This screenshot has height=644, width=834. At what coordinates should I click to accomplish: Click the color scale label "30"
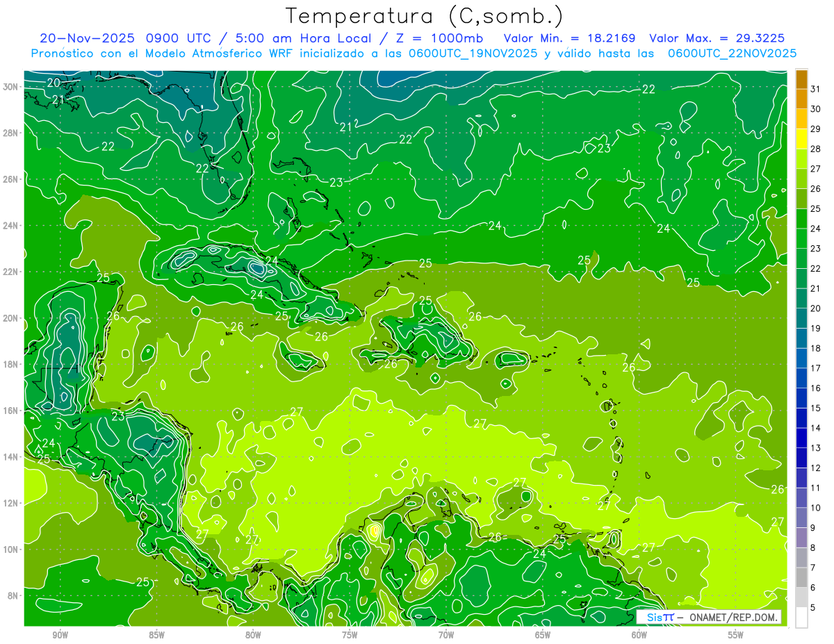(x=816, y=109)
